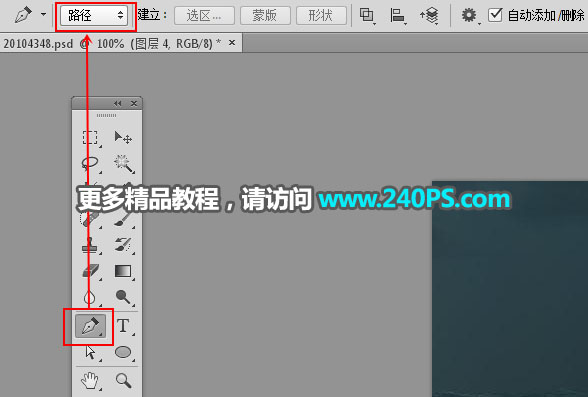
Task: Select the History Brush tool
Action: point(123,245)
